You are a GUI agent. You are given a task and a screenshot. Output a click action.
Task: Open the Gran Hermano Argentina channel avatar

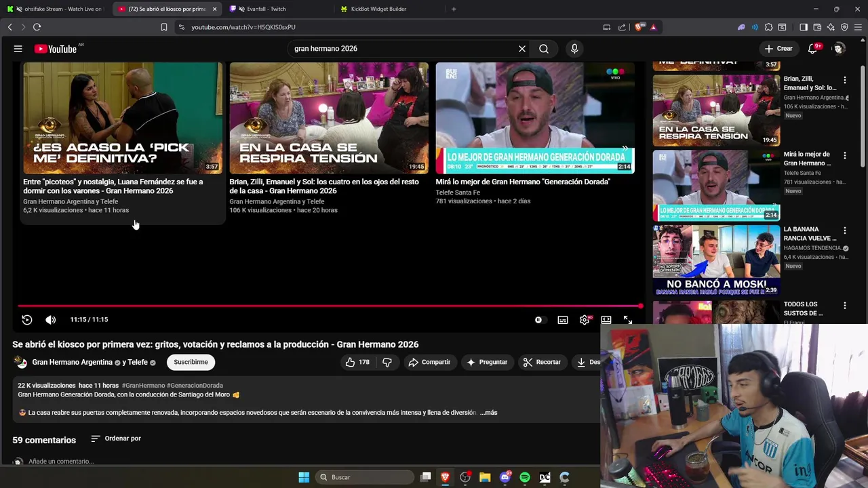(21, 363)
